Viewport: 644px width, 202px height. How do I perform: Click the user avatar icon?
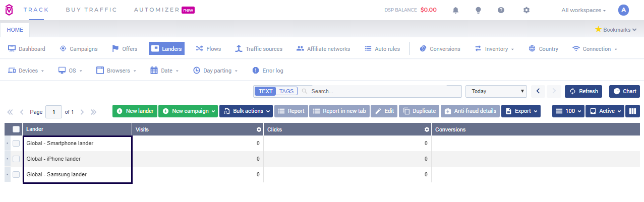[x=623, y=10]
